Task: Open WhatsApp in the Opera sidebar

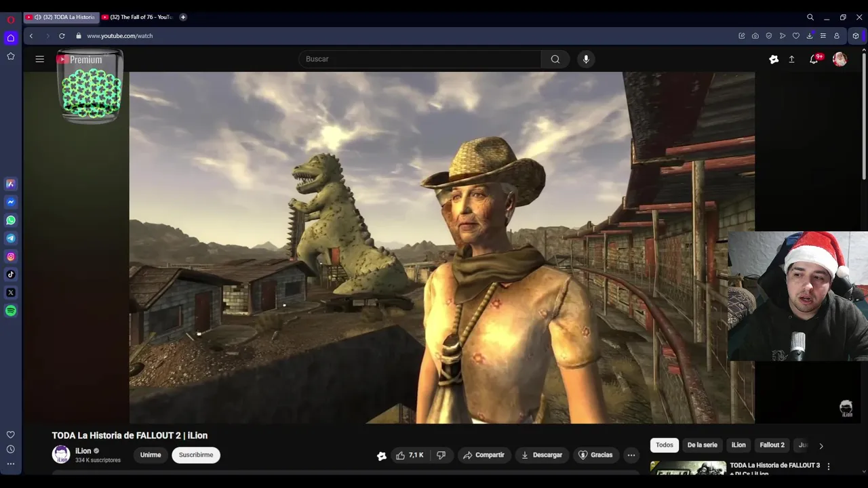Action: 11,220
